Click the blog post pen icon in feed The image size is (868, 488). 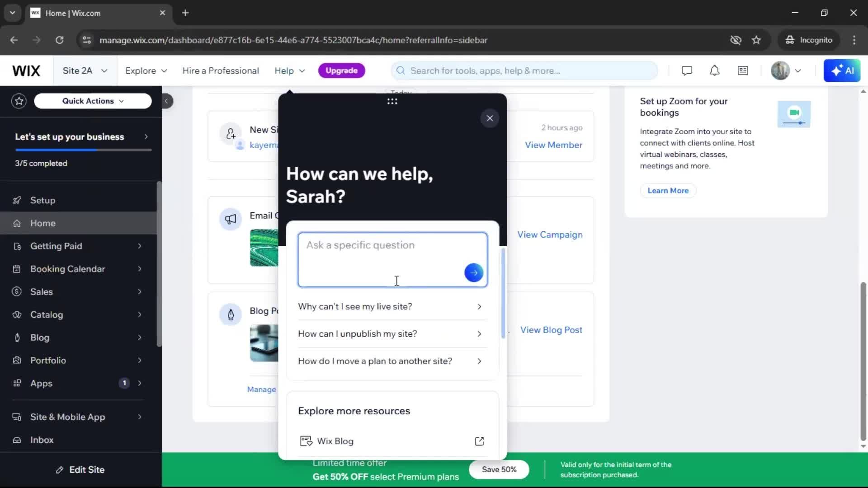coord(231,314)
